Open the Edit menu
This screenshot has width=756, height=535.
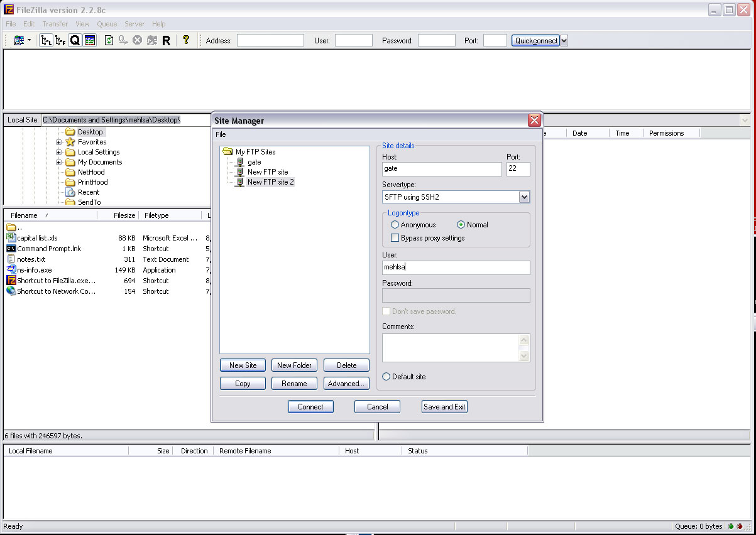pos(30,24)
